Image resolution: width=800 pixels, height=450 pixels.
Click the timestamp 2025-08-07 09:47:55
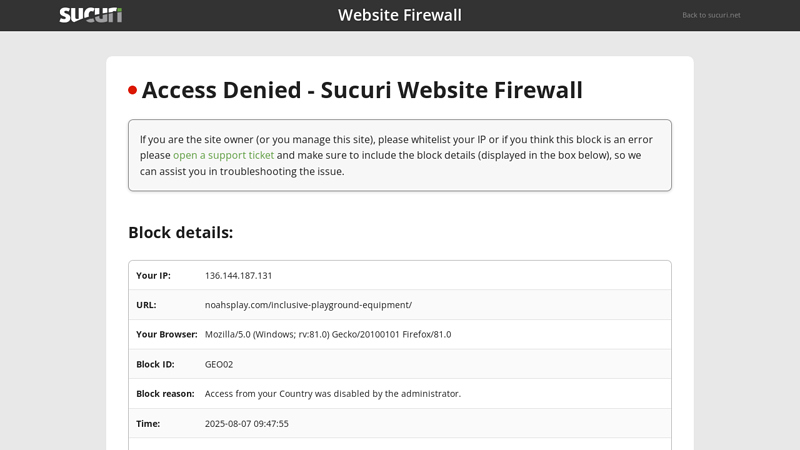click(x=246, y=423)
